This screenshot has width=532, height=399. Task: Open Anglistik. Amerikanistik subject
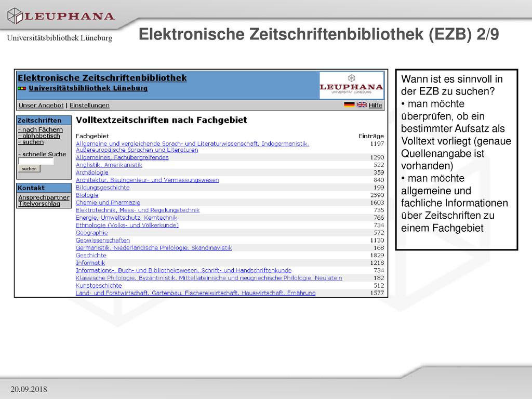(109, 165)
